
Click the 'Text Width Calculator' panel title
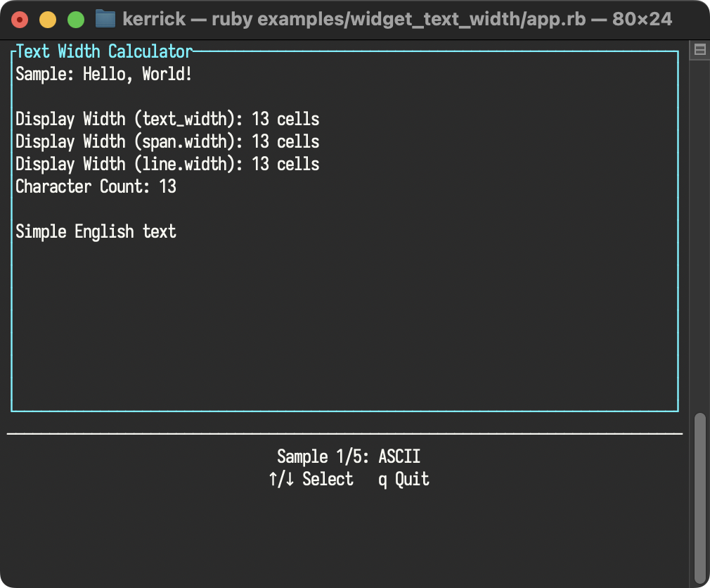point(105,51)
